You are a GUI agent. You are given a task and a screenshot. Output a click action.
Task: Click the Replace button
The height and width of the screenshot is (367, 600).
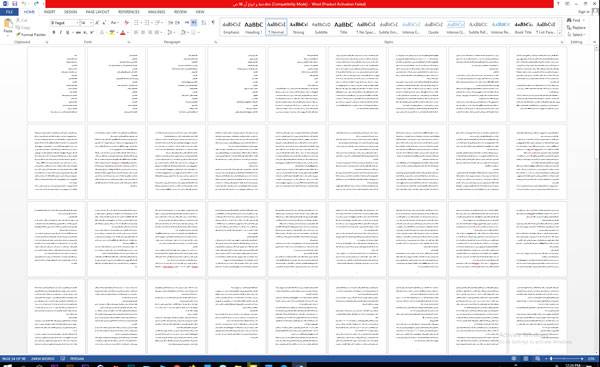coord(576,28)
